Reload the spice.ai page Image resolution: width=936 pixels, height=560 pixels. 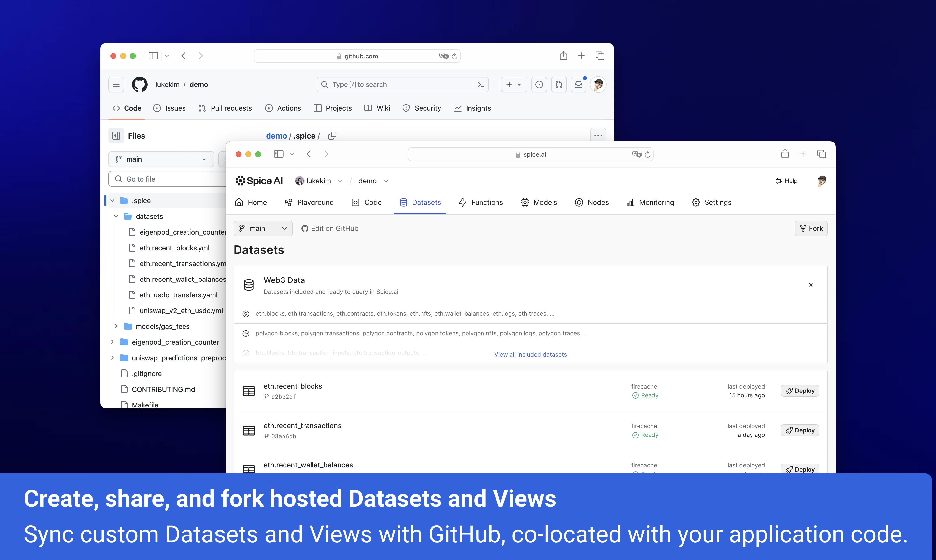pyautogui.click(x=648, y=154)
